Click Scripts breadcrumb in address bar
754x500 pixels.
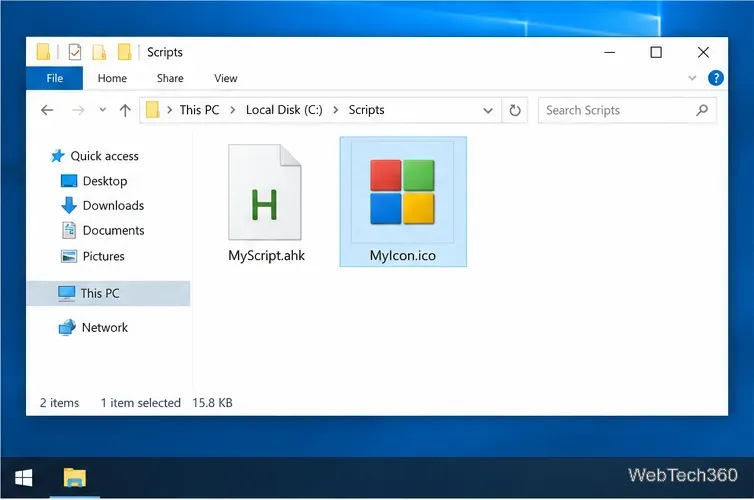click(x=366, y=110)
